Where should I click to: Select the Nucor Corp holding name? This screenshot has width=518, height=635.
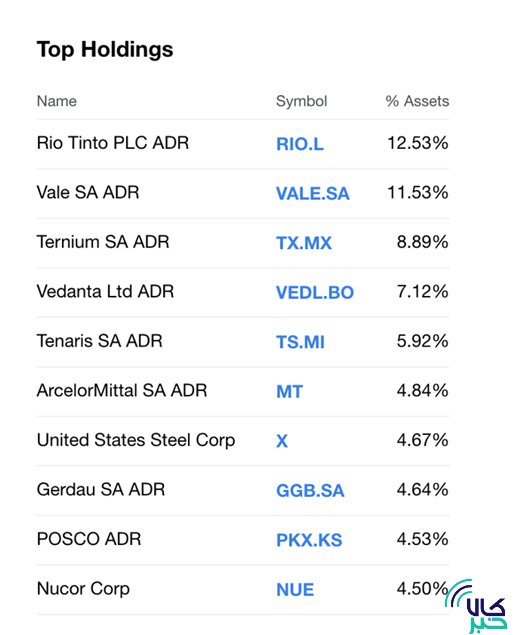click(83, 589)
